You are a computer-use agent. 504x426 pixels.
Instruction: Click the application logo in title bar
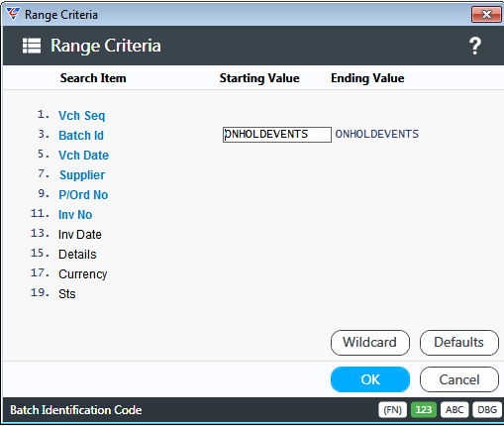[x=13, y=14]
